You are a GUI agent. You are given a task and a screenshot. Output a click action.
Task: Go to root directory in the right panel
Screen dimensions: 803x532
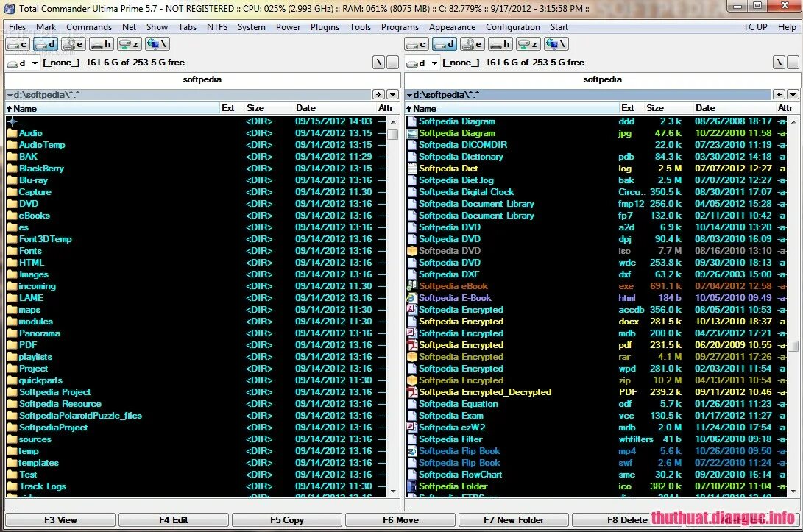pyautogui.click(x=779, y=63)
